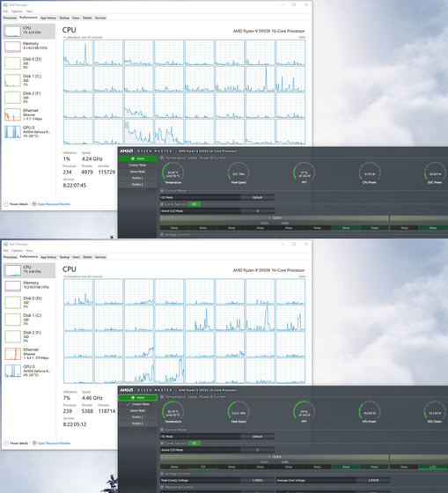Select Memory thumbnail showing 10.2/63.9 GB (16%)
Viewport: 448px width, 493px height.
click(x=29, y=285)
